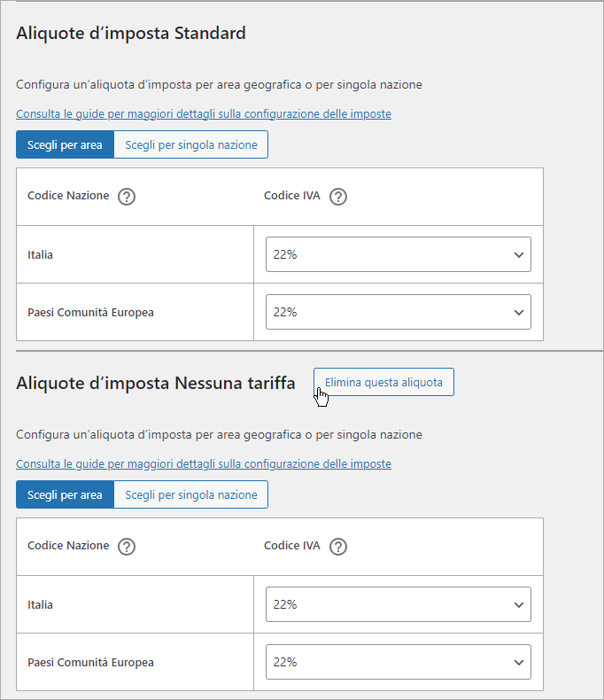
Task: Switch Standard section to 'Scegli per singola nazione'
Action: click(191, 145)
